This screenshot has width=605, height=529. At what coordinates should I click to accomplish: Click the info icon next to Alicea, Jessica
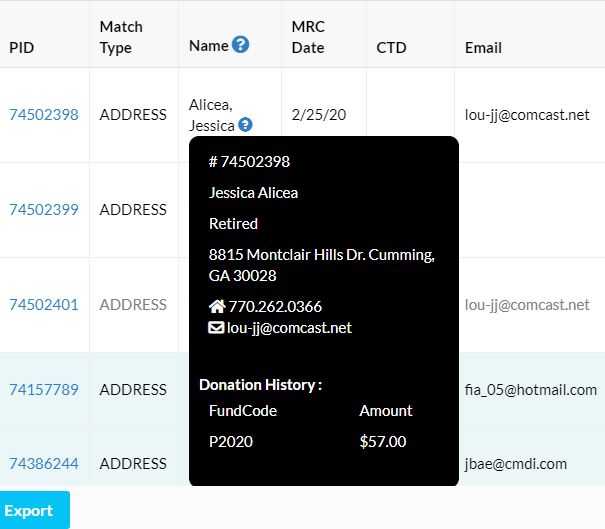click(245, 125)
